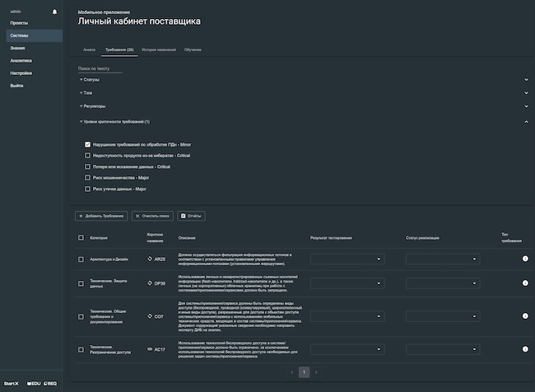Click the sync icon beside DP39
The image size is (535, 392).
coord(150,283)
